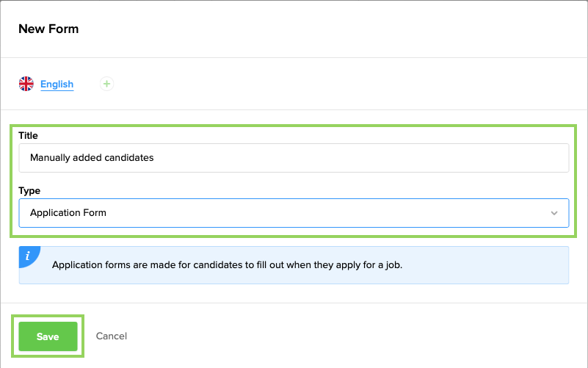Screen dimensions: 588x368
Task: Click the blue info icon
Action: pyautogui.click(x=29, y=256)
